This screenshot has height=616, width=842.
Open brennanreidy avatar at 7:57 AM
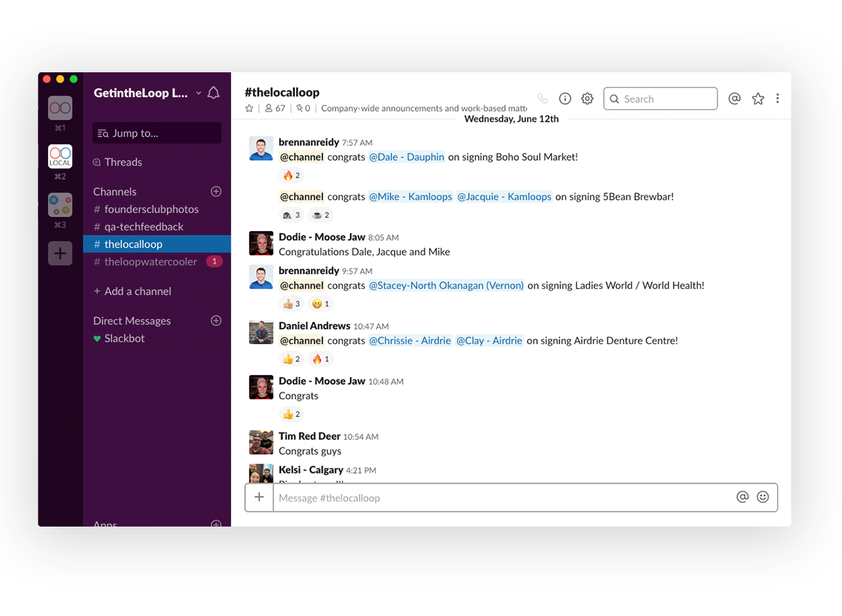click(261, 149)
